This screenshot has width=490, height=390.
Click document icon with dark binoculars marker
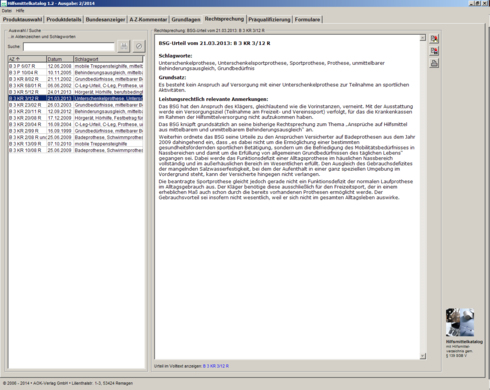point(434,51)
